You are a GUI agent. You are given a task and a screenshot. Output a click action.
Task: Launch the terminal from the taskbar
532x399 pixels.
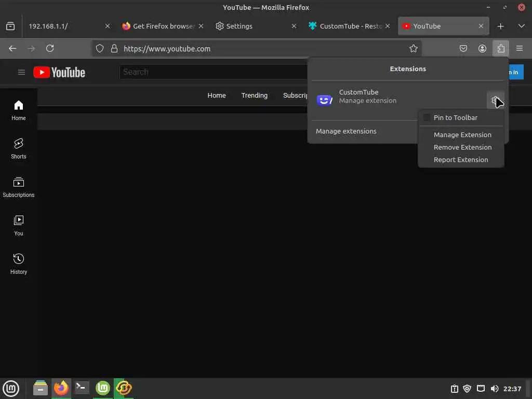point(82,388)
